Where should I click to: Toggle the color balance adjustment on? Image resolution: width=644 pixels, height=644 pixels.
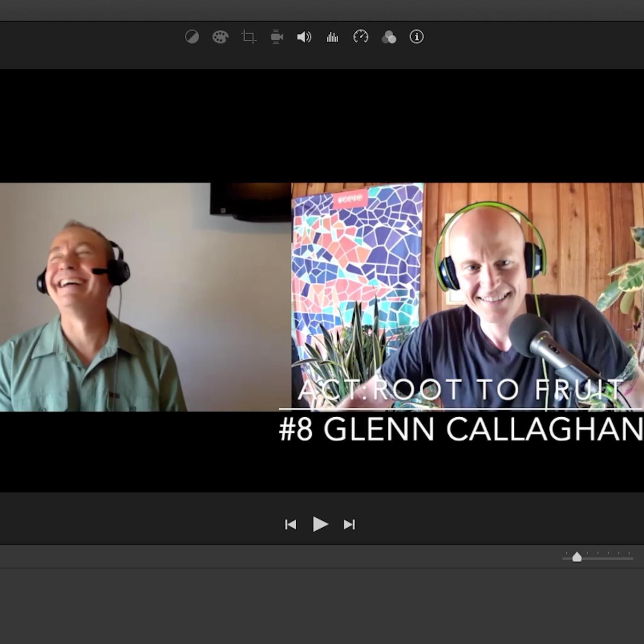coord(192,38)
